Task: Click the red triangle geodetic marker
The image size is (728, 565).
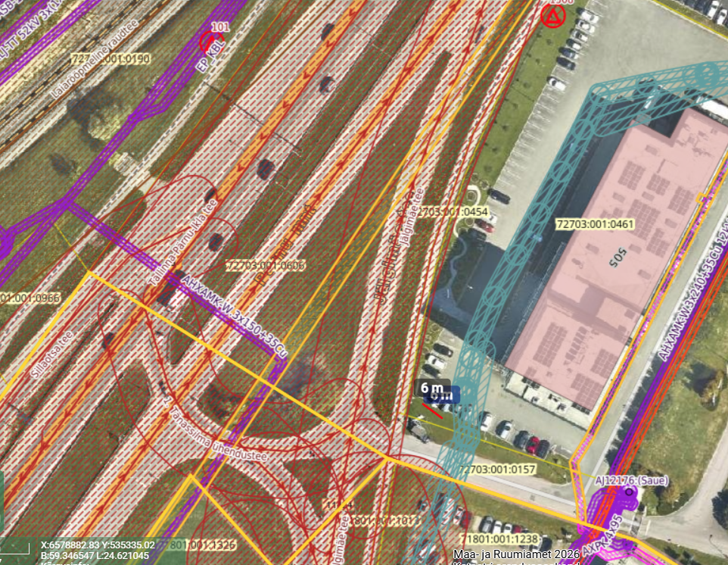Action: pos(554,16)
